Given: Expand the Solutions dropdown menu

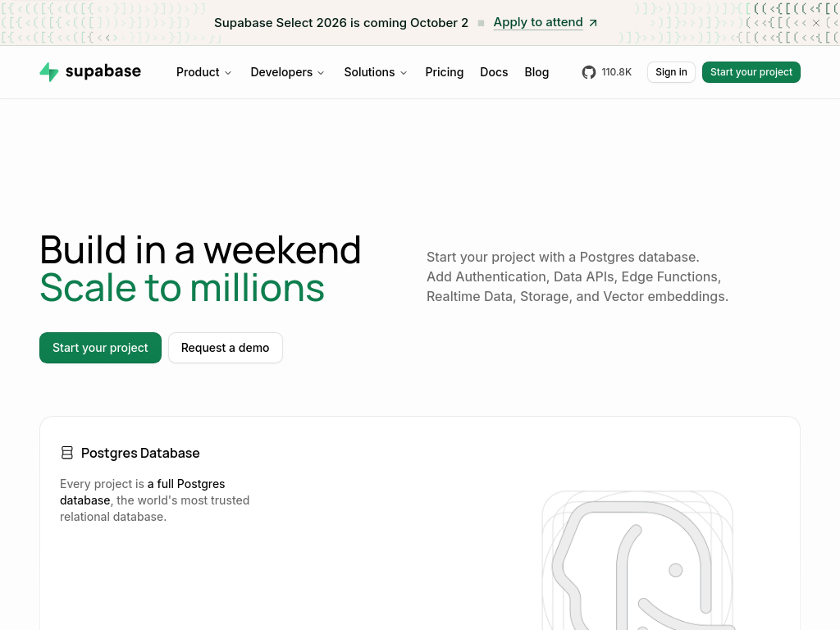Looking at the screenshot, I should pyautogui.click(x=376, y=72).
